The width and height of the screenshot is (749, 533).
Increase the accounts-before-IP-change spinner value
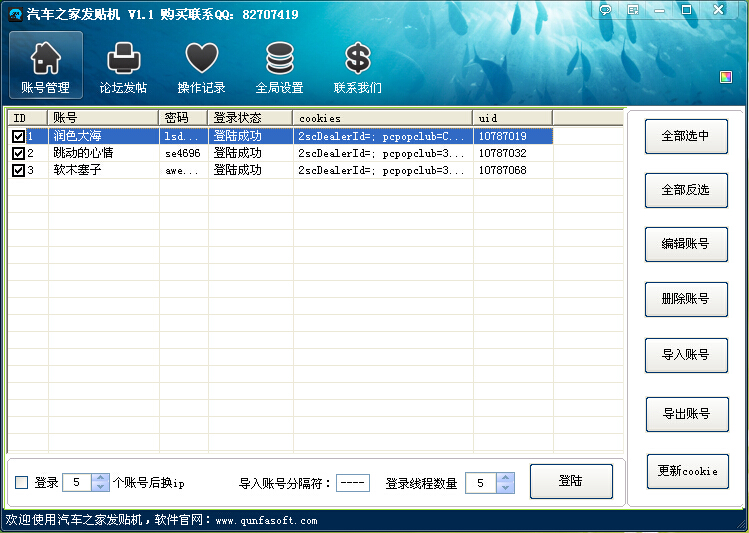(100, 478)
